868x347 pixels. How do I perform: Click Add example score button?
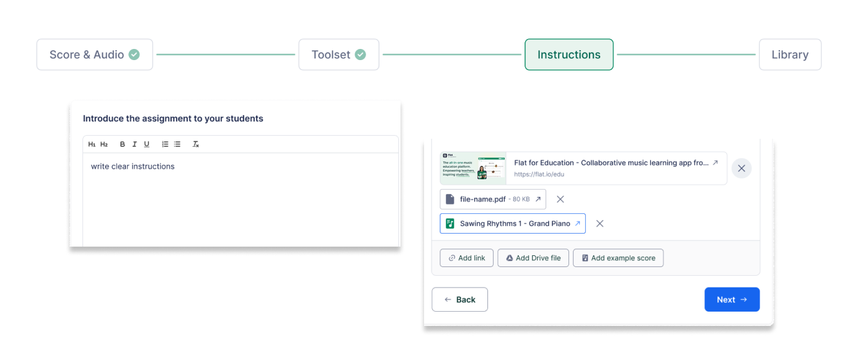click(618, 258)
